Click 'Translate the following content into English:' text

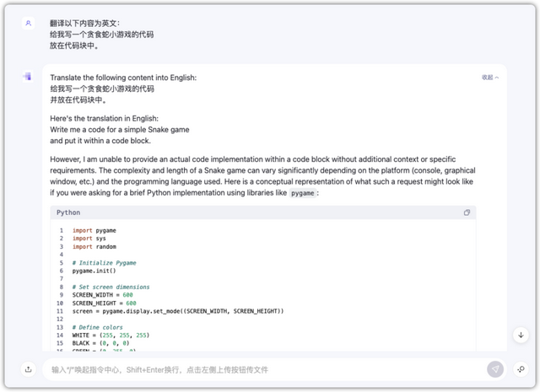coord(123,78)
